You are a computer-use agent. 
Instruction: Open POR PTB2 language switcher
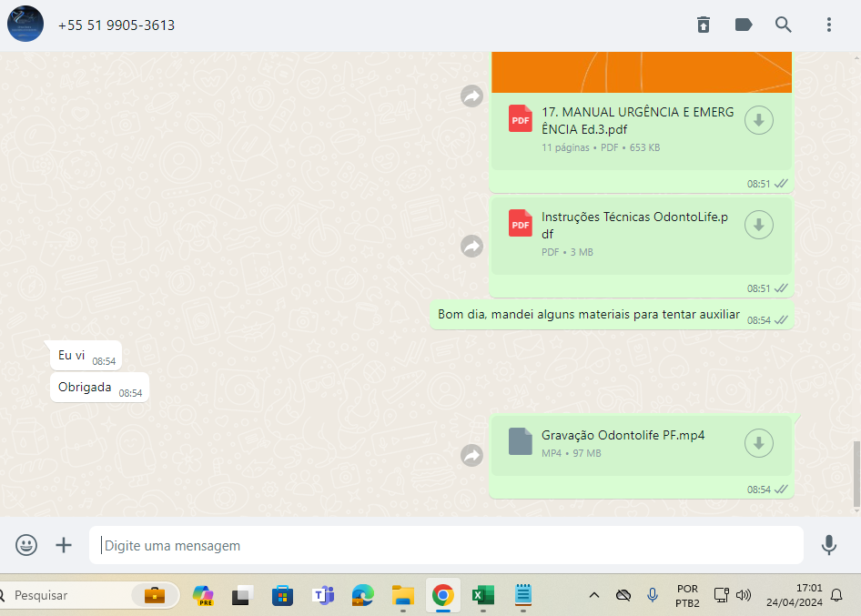[687, 596]
